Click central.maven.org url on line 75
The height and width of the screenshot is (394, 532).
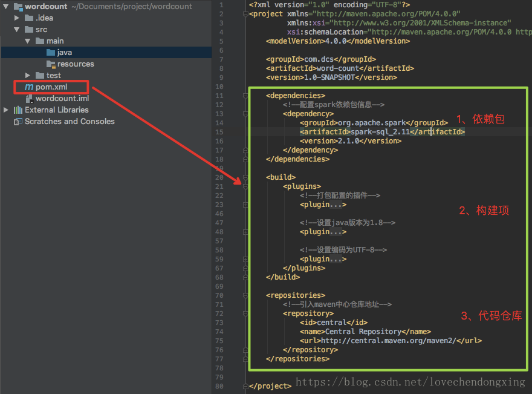(389, 341)
